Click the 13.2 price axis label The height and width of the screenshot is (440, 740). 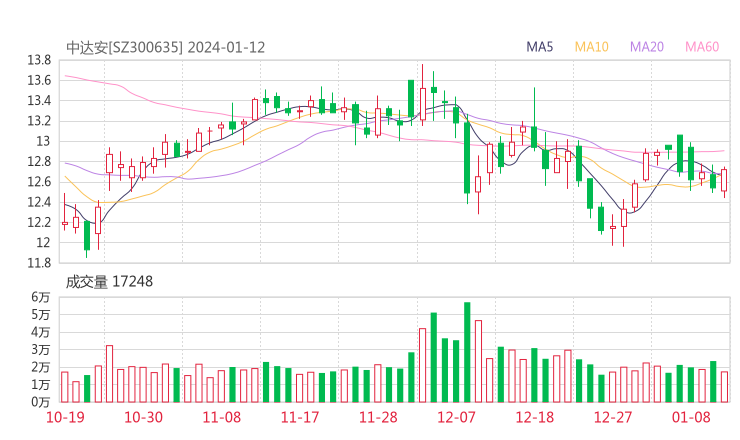point(39,121)
